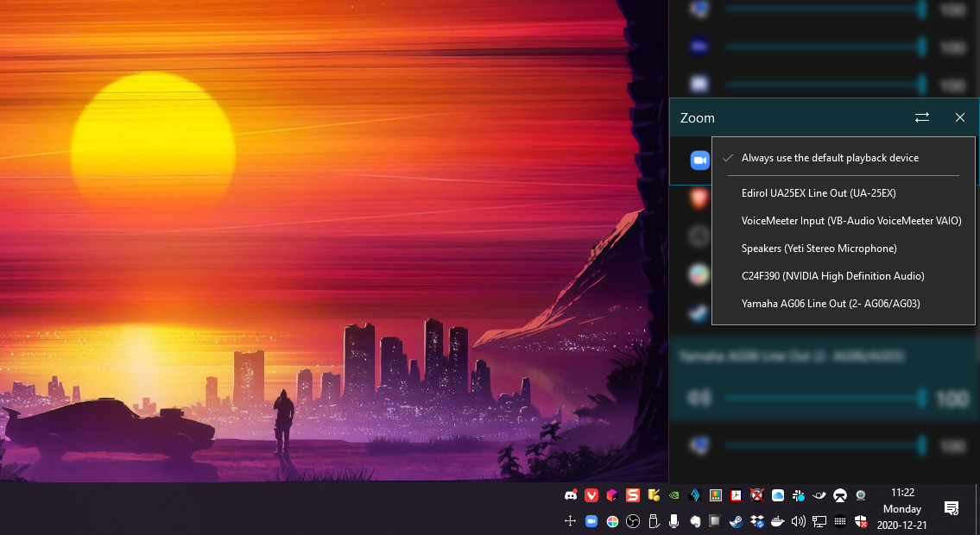This screenshot has height=535, width=980.
Task: Click the microphone tray icon
Action: coord(673,520)
